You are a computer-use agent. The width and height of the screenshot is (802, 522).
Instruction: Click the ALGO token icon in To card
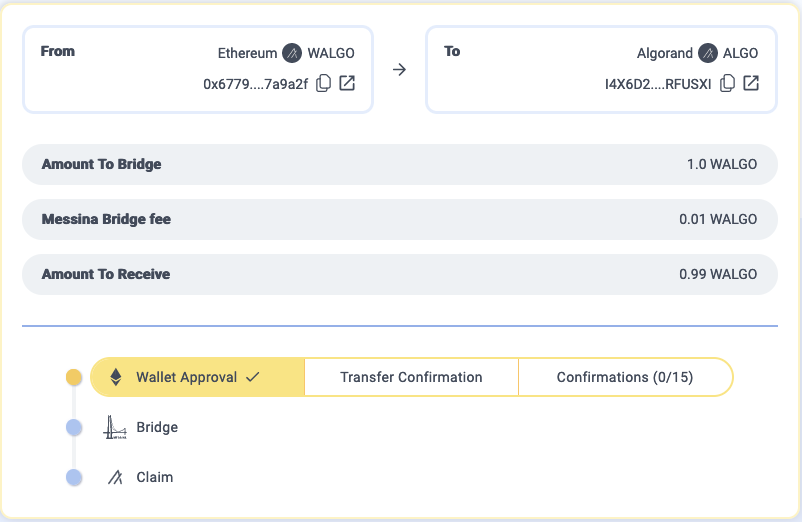coord(708,53)
